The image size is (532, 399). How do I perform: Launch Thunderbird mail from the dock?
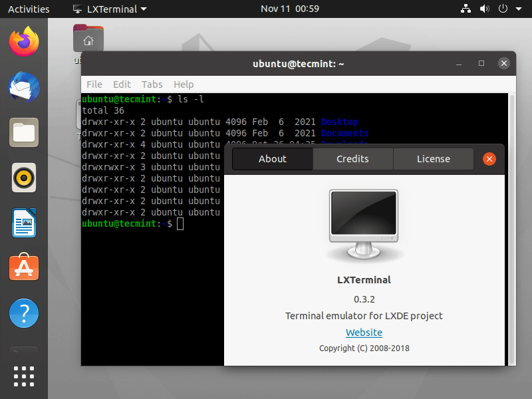(24, 87)
